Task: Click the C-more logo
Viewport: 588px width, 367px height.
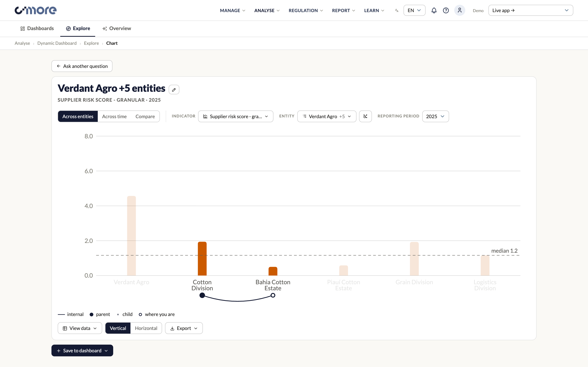Action: click(x=35, y=10)
